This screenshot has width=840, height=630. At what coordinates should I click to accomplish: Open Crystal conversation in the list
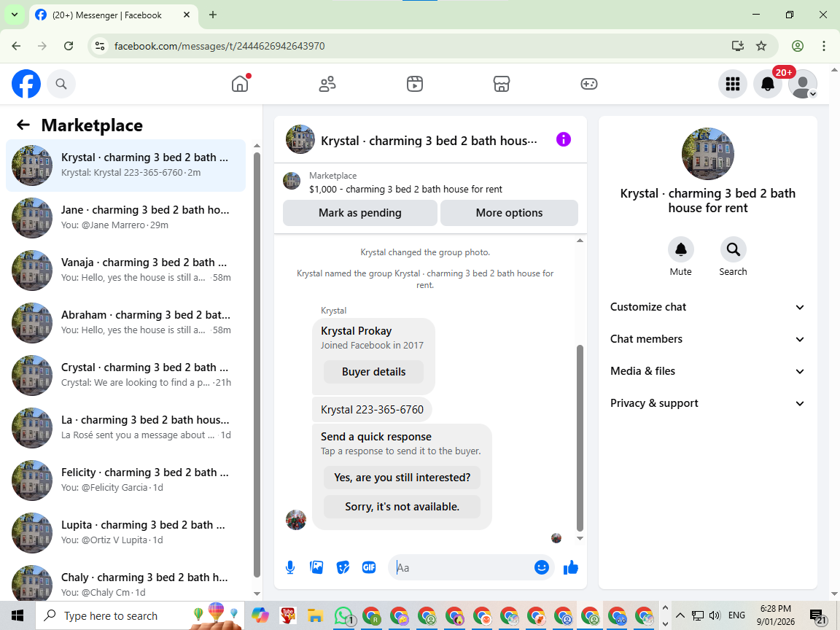[126, 375]
